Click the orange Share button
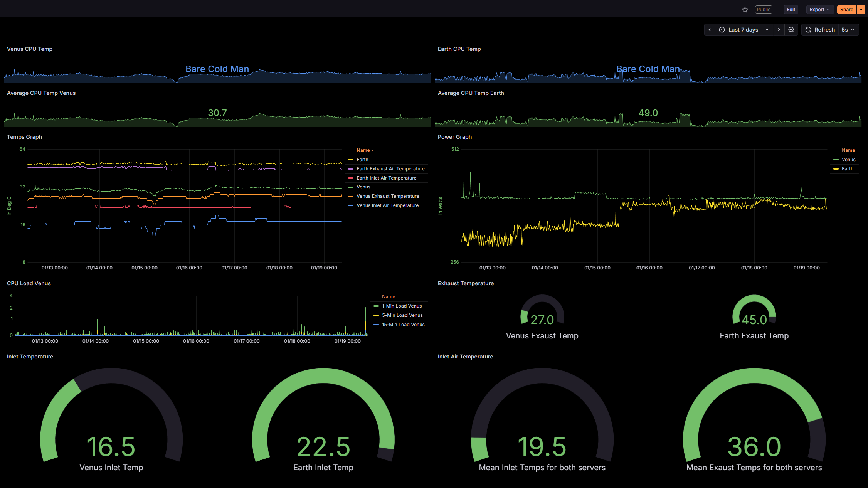This screenshot has height=488, width=868. (x=846, y=10)
